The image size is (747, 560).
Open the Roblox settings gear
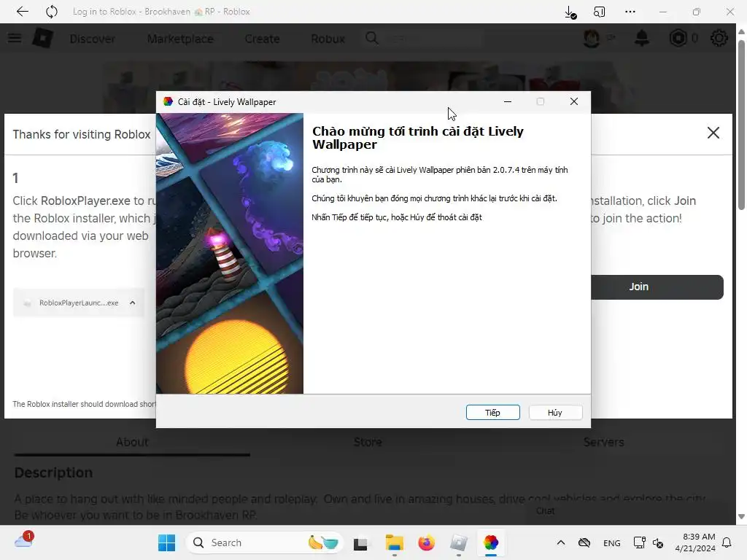tap(719, 38)
